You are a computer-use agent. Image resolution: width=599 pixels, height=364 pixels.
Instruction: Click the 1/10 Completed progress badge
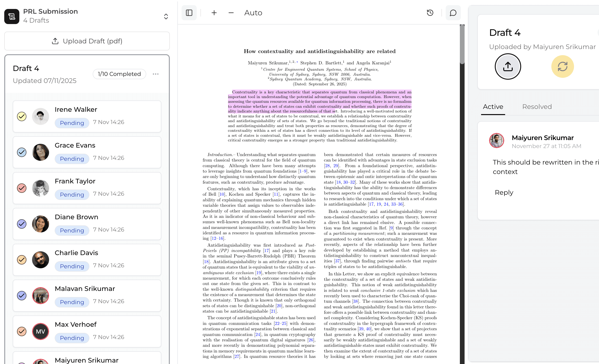coord(119,74)
